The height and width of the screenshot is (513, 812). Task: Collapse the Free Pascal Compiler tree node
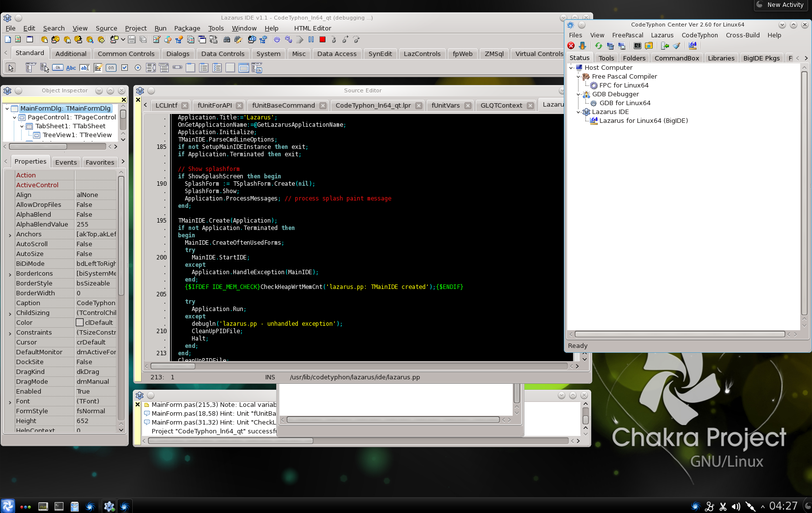click(x=579, y=77)
